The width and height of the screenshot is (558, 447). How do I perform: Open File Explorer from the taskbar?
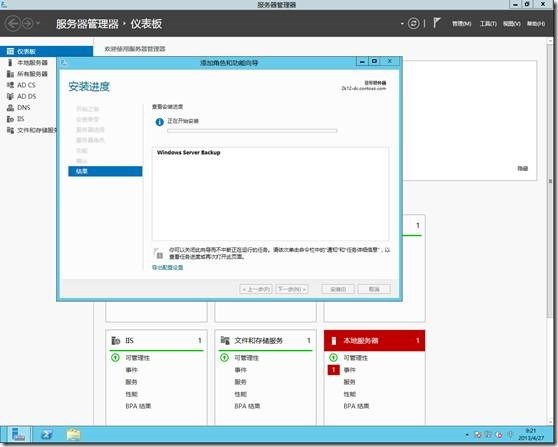pos(74,435)
